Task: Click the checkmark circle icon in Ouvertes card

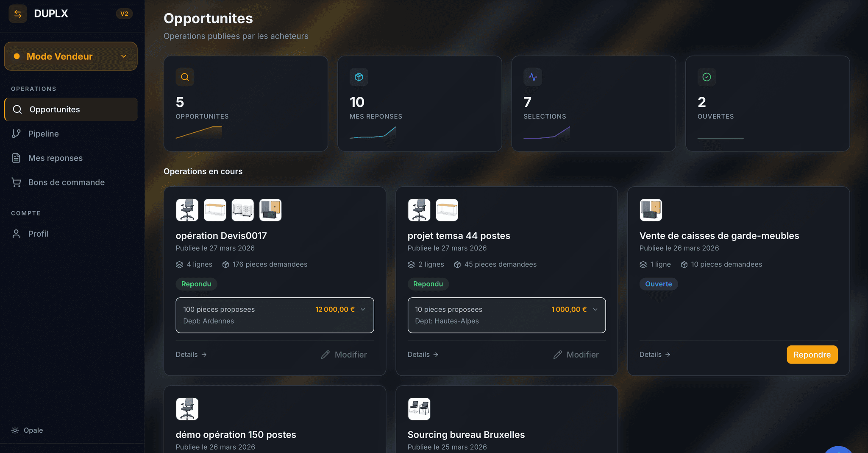Action: (x=707, y=77)
